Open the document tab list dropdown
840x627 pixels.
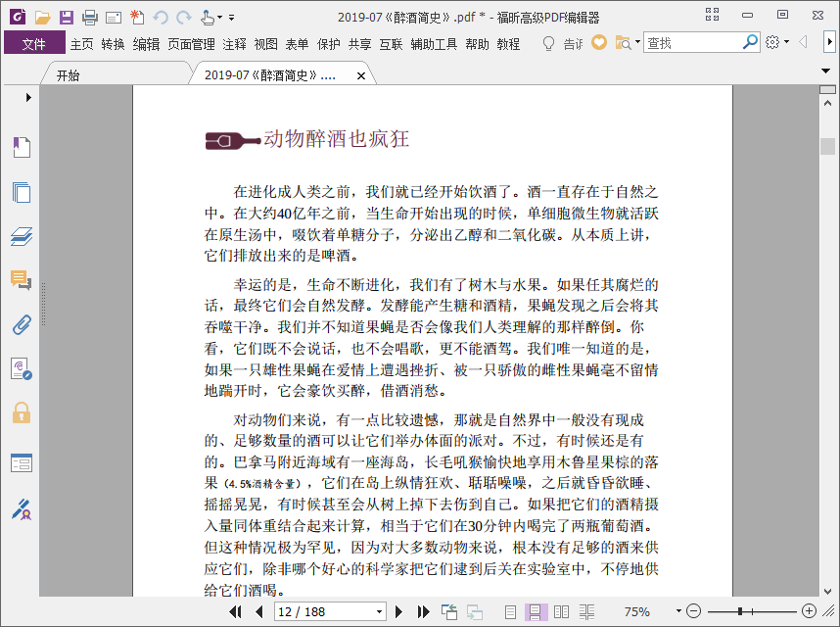[x=825, y=71]
